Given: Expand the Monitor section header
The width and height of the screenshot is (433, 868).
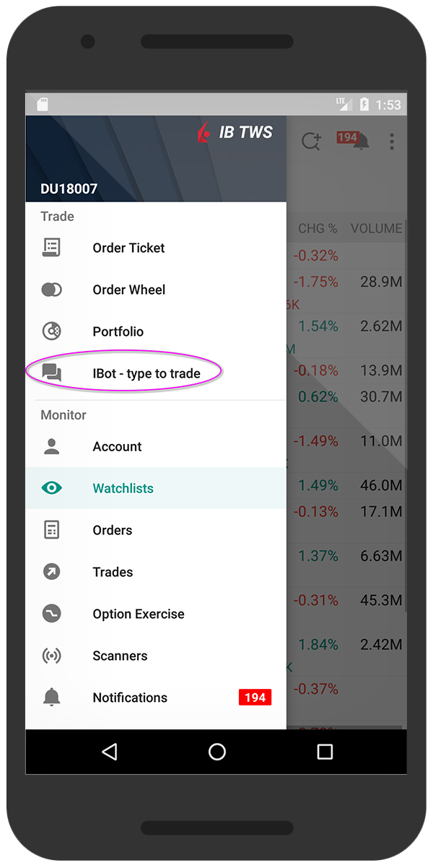Looking at the screenshot, I should pyautogui.click(x=63, y=415).
